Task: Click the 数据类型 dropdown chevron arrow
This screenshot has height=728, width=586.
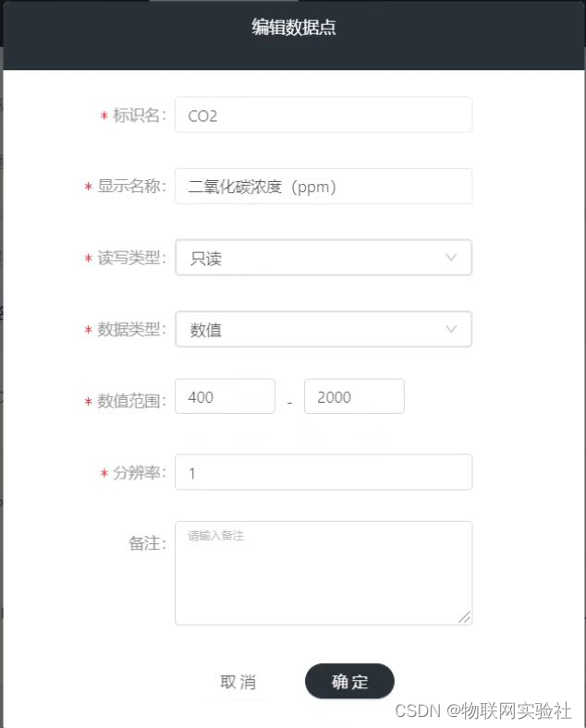Action: click(x=451, y=329)
